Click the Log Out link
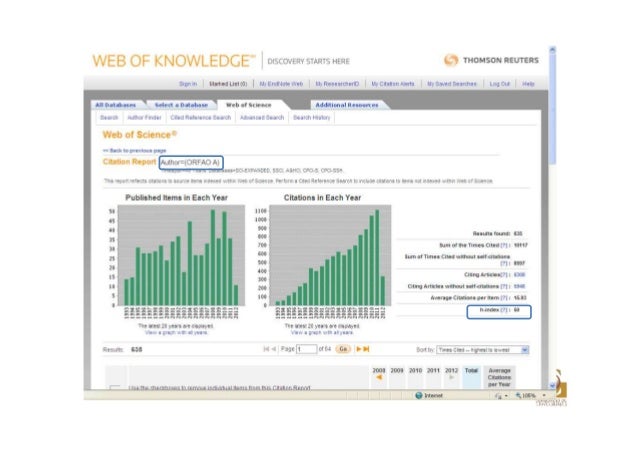Viewport: 638px width, 451px height. (500, 84)
